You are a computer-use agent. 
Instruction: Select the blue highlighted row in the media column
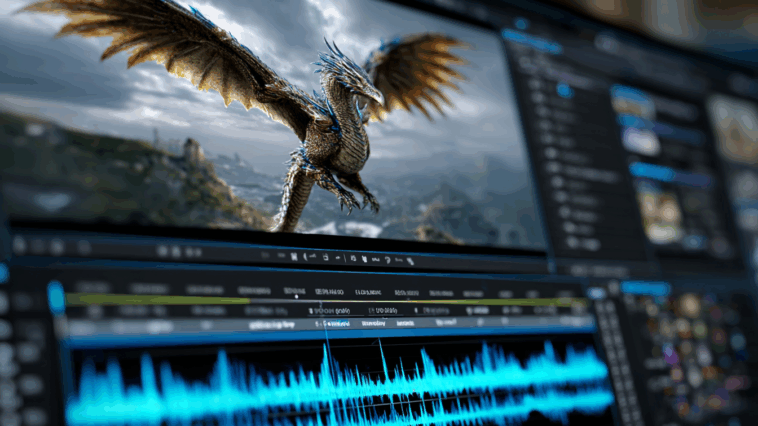pyautogui.click(x=670, y=174)
